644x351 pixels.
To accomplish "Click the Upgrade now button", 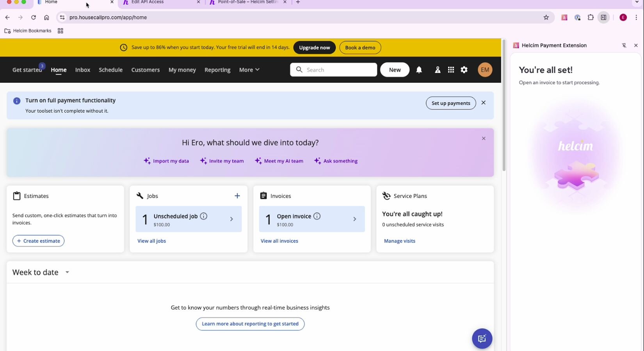I will click(314, 48).
